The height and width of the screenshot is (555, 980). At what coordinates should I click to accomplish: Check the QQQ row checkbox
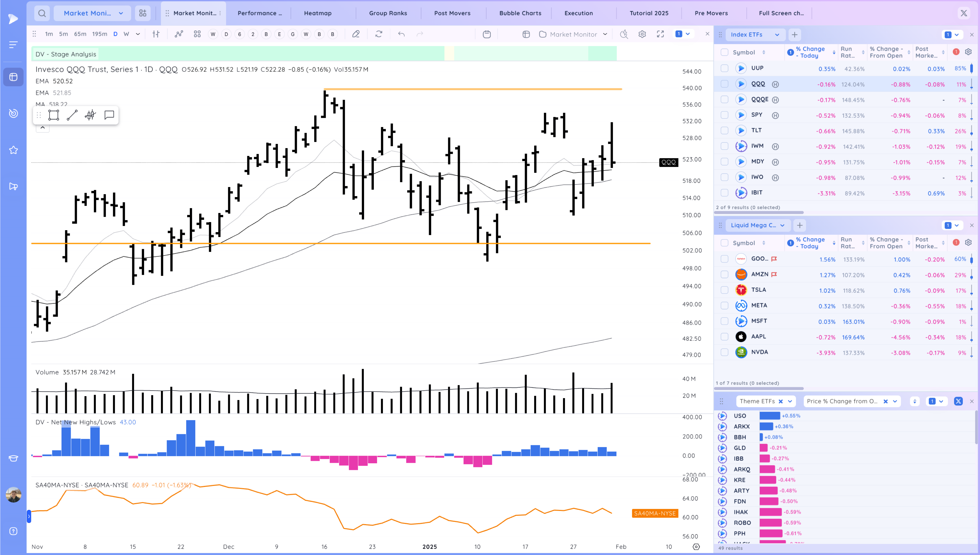[724, 84]
